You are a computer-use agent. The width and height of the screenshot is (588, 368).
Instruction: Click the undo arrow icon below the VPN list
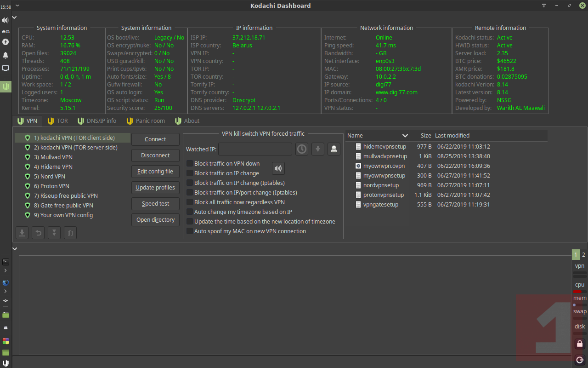[x=38, y=233]
